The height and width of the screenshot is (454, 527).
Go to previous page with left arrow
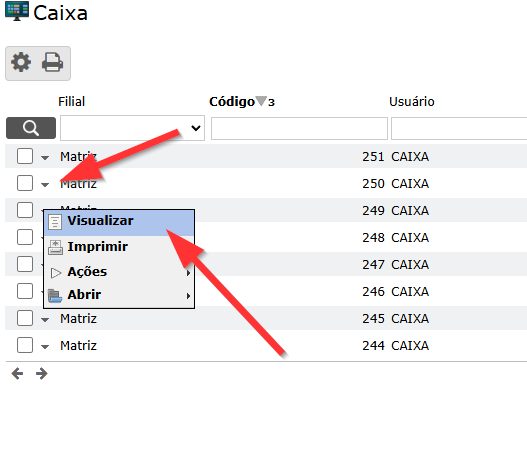tap(17, 373)
